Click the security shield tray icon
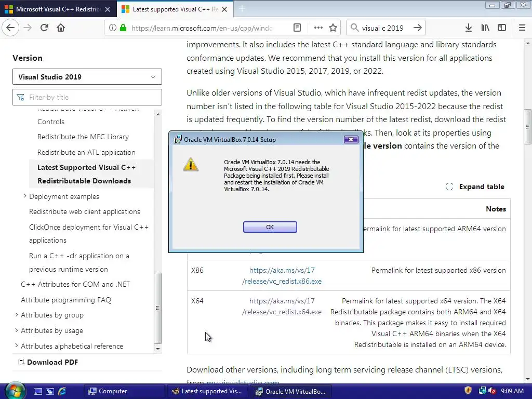Screen dimensions: 532x399 tap(468, 391)
